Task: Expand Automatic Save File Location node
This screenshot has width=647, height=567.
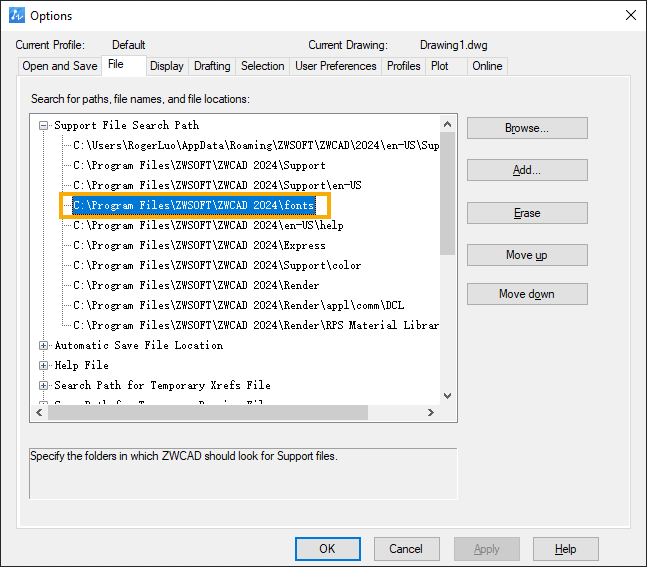Action: (x=43, y=345)
